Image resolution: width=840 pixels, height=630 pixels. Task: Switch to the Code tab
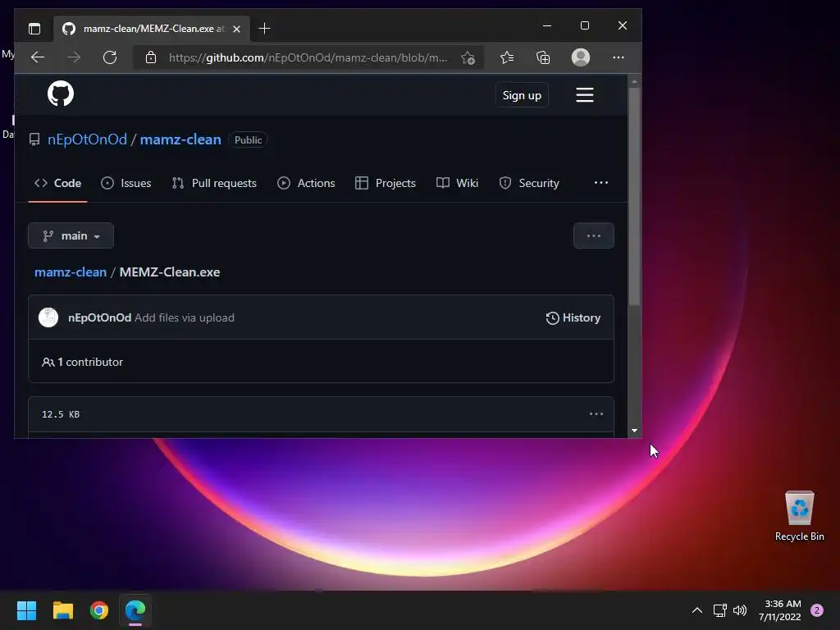coord(58,183)
